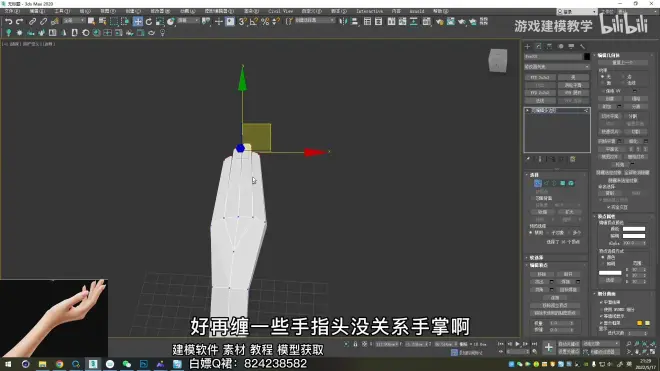
Task: Activate the Select and Rotate tool
Action: click(149, 21)
